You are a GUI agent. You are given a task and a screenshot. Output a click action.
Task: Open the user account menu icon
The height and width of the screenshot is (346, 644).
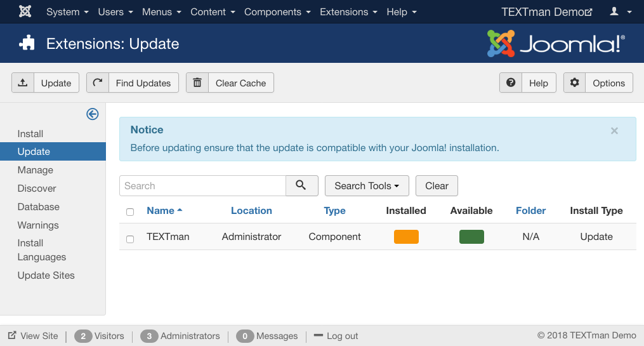[621, 11]
